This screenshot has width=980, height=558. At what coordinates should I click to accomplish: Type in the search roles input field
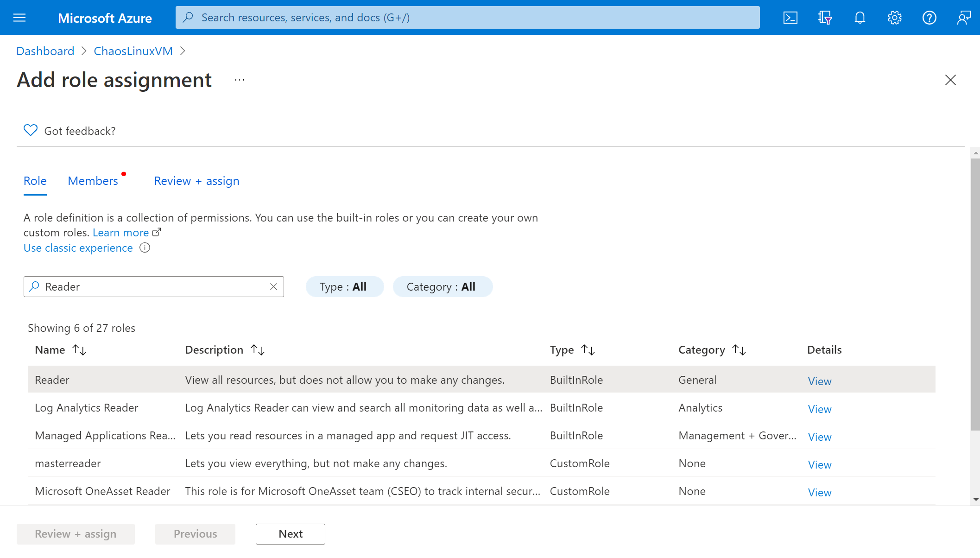(154, 286)
